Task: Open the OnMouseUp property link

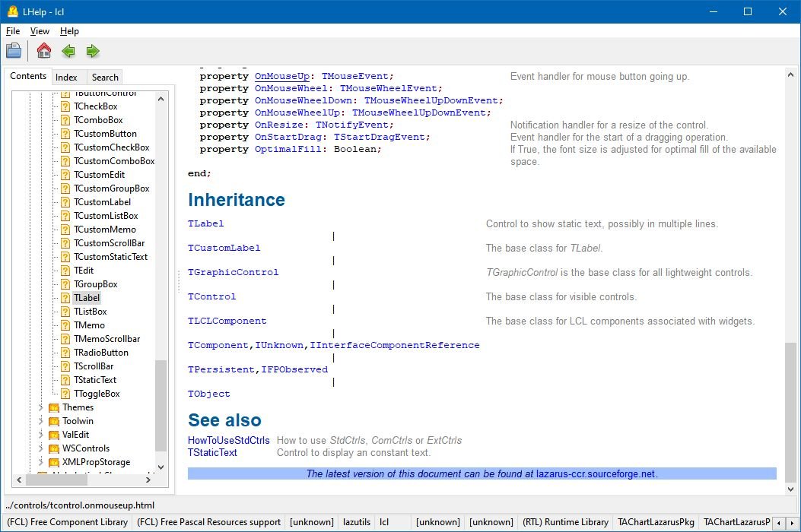Action: [x=282, y=76]
